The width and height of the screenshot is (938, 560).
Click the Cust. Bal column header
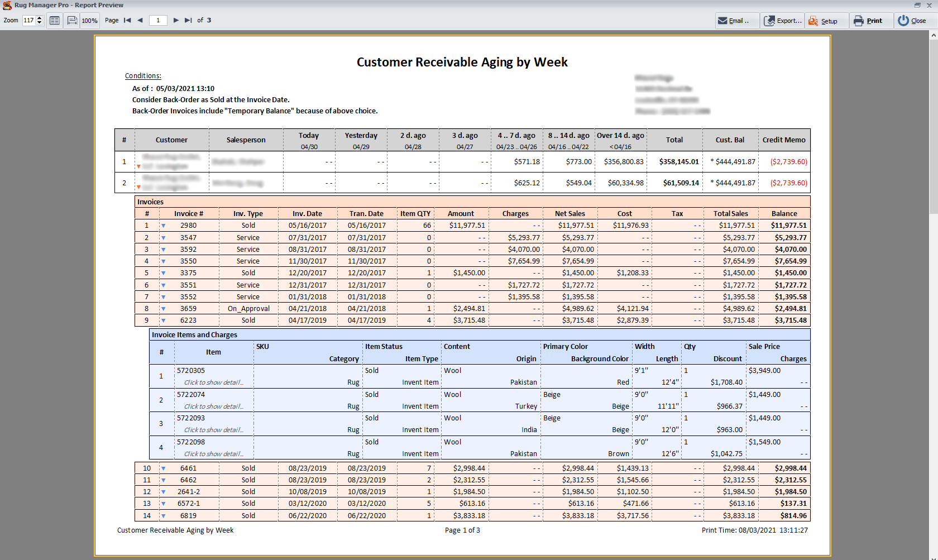click(730, 140)
